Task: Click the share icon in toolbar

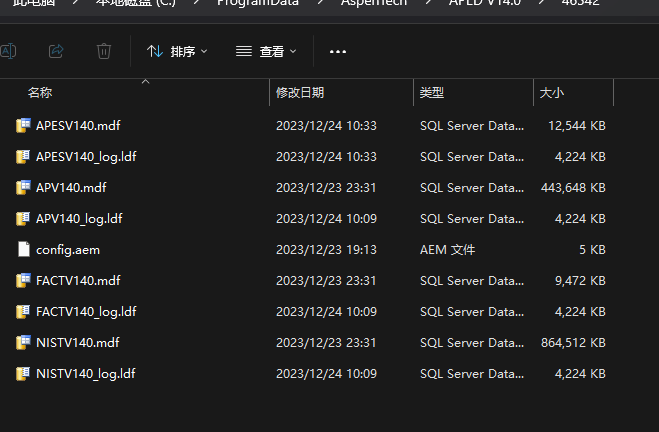Action: [x=56, y=51]
